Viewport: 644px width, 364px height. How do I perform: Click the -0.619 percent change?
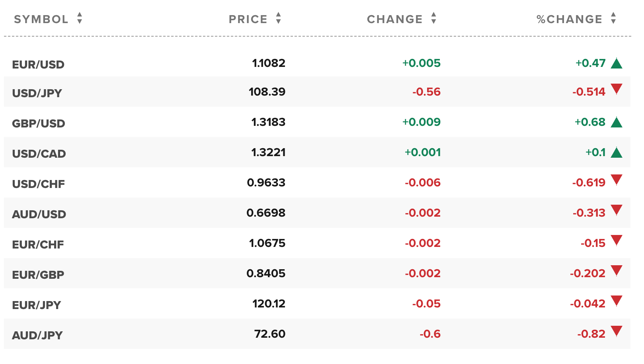(589, 182)
